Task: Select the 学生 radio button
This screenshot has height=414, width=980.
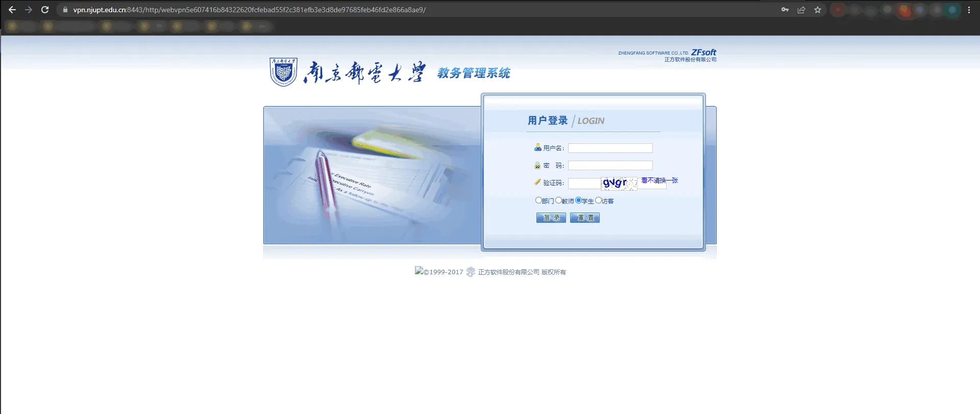Action: click(x=578, y=200)
